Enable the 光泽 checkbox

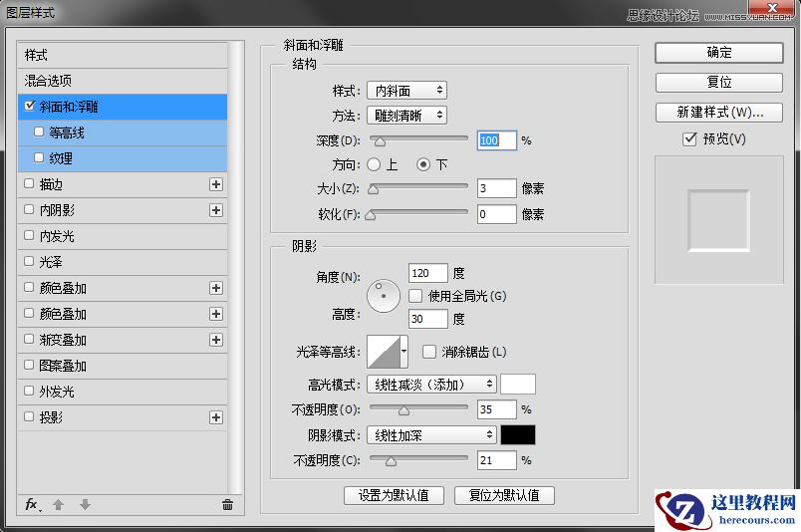[29, 261]
